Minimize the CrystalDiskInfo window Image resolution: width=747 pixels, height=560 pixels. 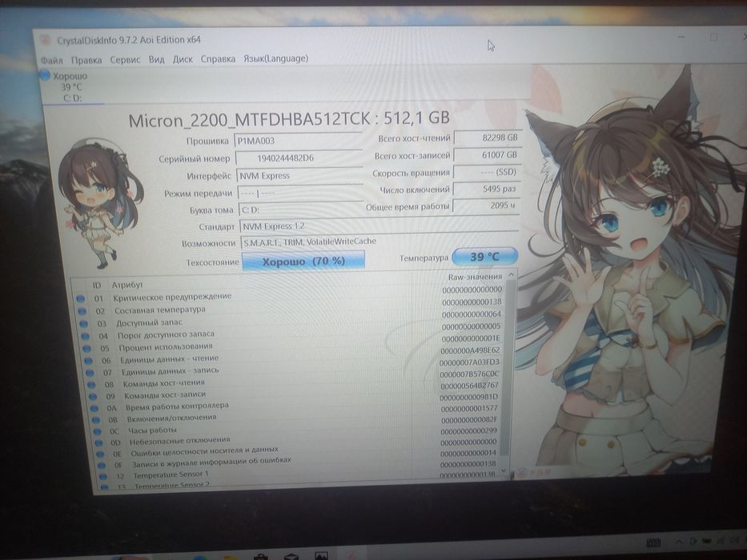pyautogui.click(x=681, y=37)
